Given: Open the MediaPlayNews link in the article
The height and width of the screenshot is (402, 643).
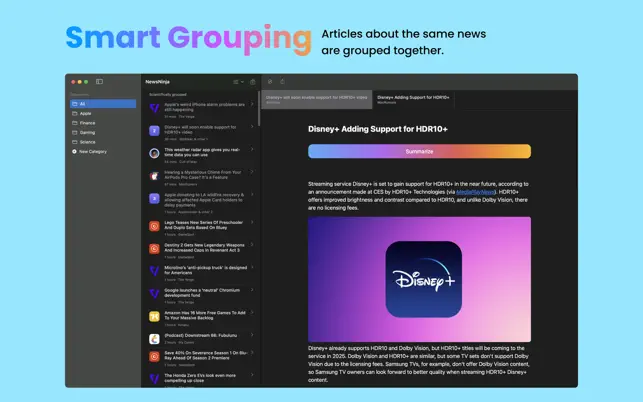Looking at the screenshot, I should [x=475, y=192].
